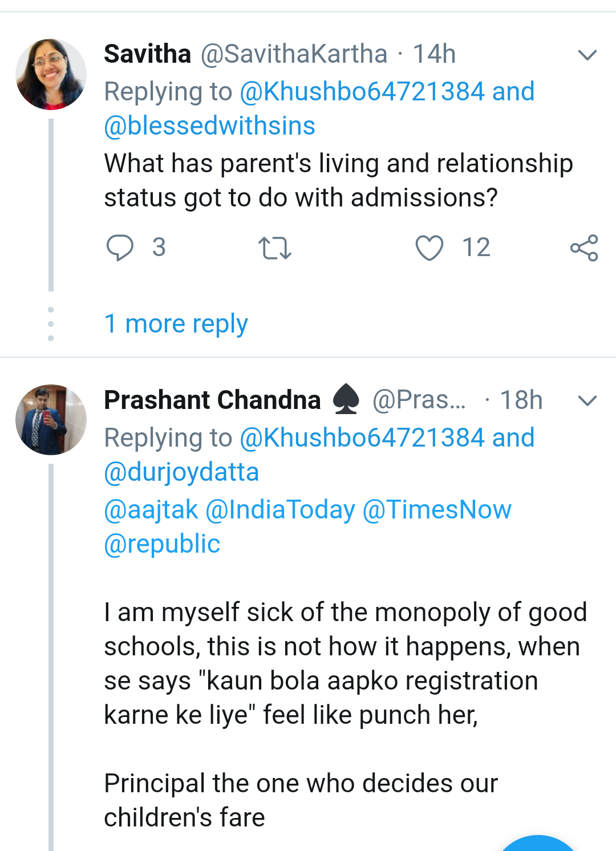Visit the @IndiaToday mention
This screenshot has height=851, width=616.
[280, 510]
